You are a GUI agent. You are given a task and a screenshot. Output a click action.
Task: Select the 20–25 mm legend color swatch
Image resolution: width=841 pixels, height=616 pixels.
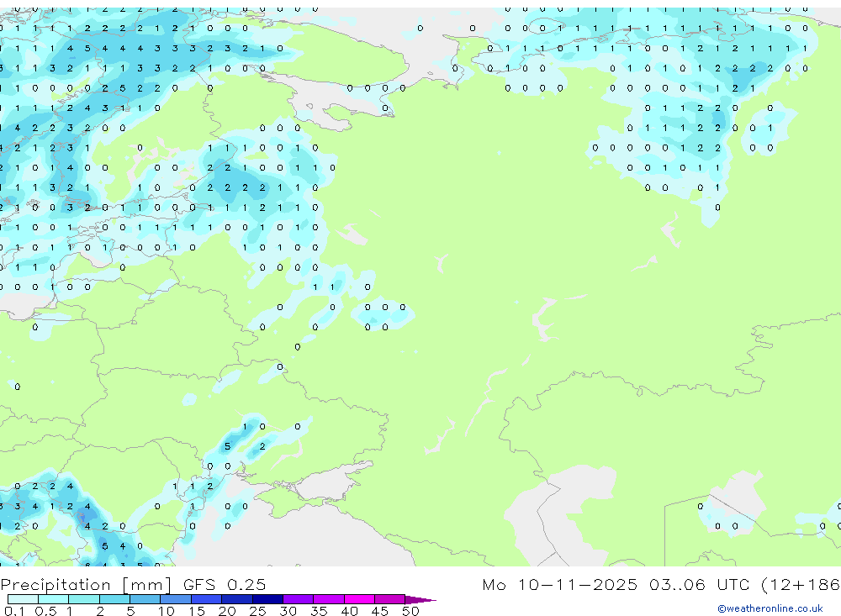(236, 599)
